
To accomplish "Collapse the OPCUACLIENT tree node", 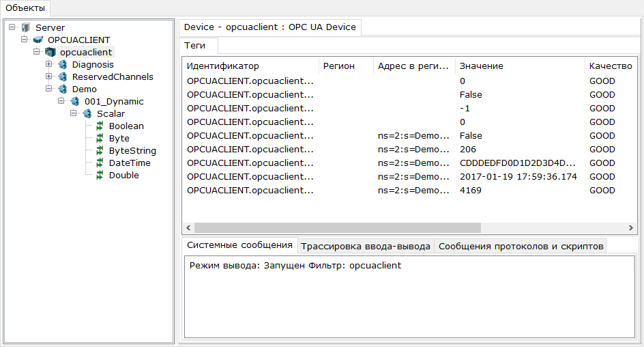I will (25, 40).
